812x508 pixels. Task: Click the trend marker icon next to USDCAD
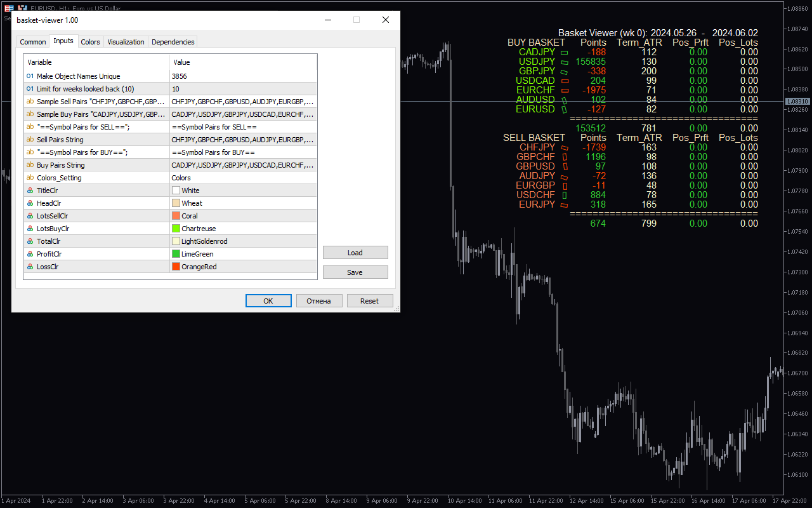[x=564, y=81]
